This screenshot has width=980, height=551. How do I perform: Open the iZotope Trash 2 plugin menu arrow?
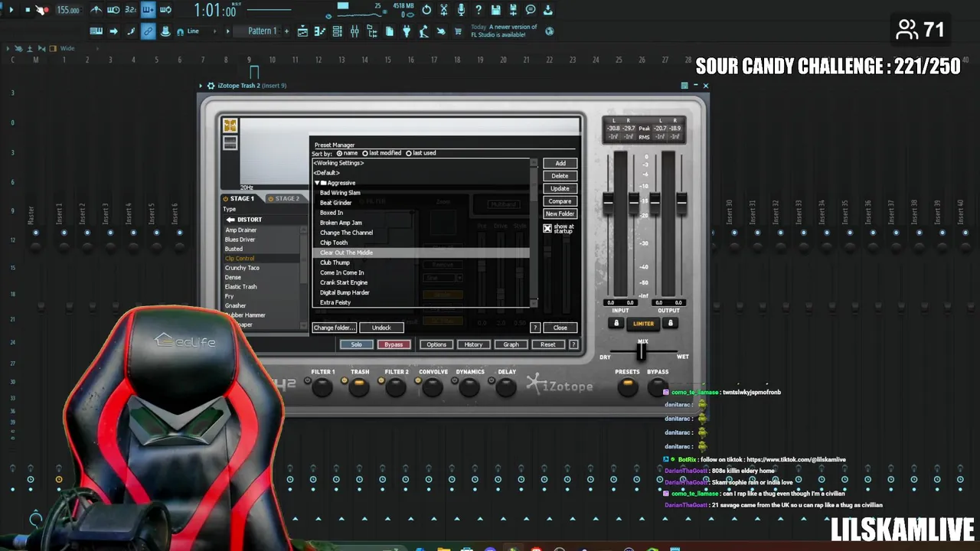click(x=201, y=86)
